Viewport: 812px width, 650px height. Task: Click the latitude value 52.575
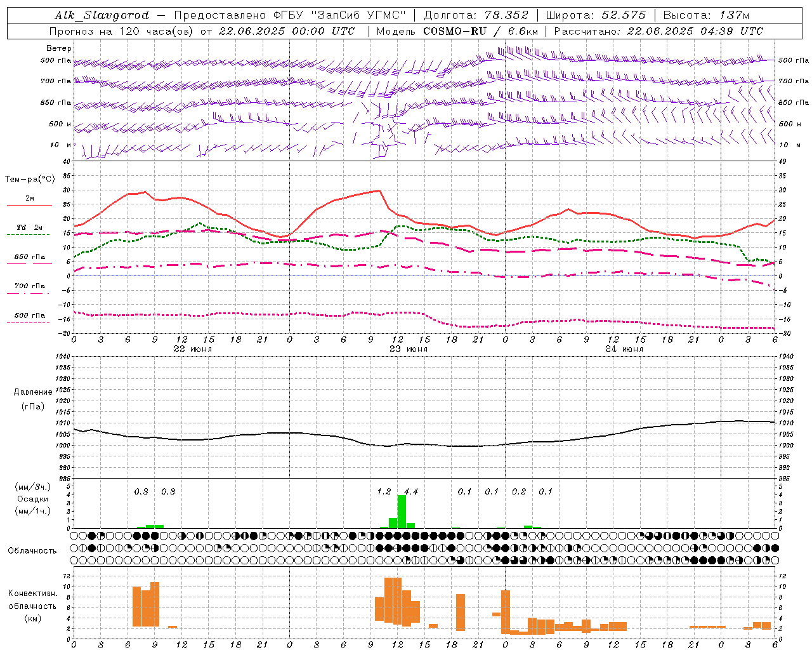(x=624, y=15)
